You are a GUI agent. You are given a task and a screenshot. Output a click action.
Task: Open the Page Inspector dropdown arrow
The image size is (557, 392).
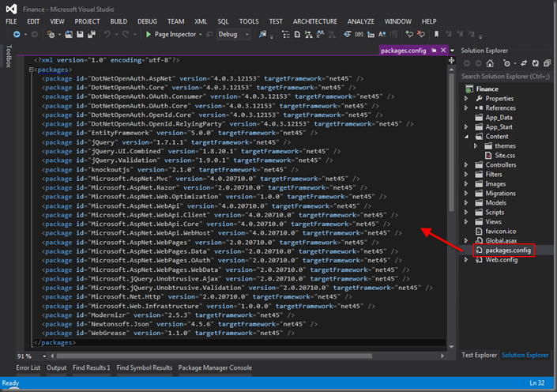(x=201, y=35)
